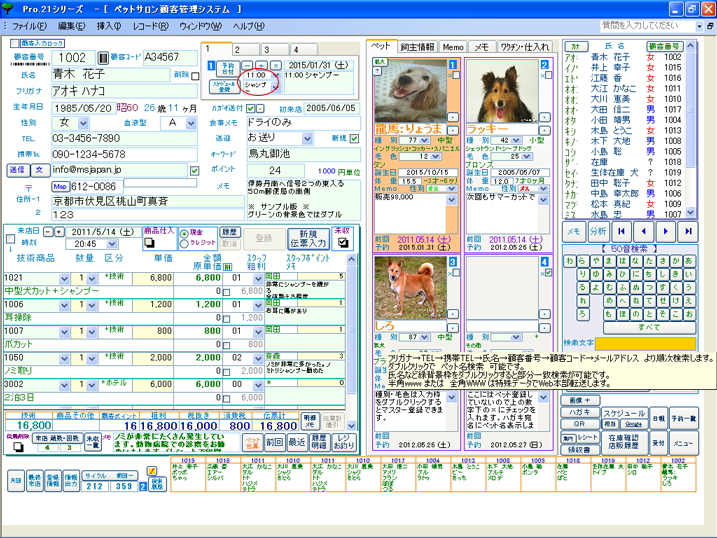Go to the first customer record
717x538 pixels.
click(621, 231)
